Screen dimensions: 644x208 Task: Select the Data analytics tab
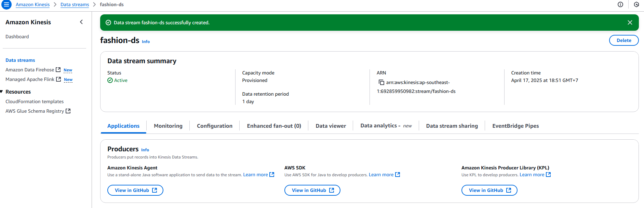click(x=386, y=126)
